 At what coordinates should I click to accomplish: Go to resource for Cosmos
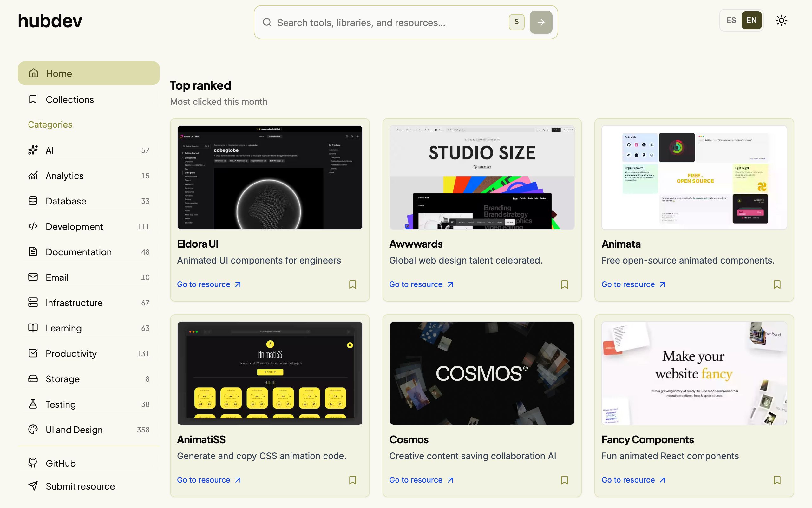point(422,480)
